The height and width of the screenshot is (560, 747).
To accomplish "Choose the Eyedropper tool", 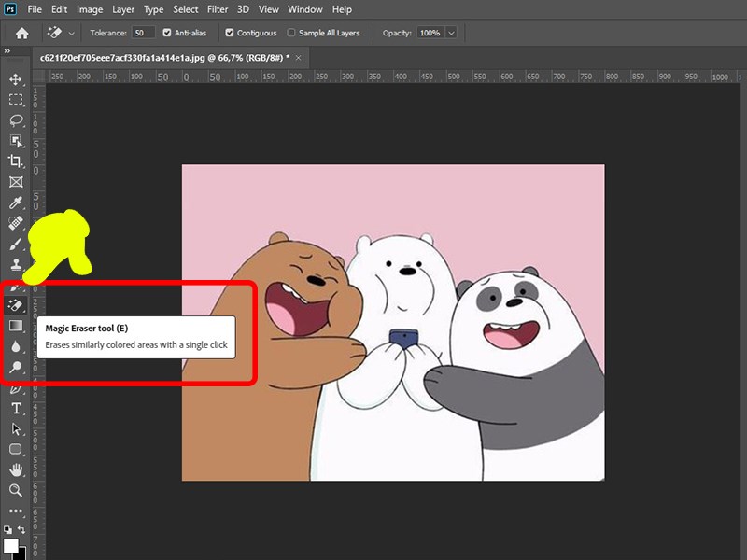I will (x=16, y=203).
